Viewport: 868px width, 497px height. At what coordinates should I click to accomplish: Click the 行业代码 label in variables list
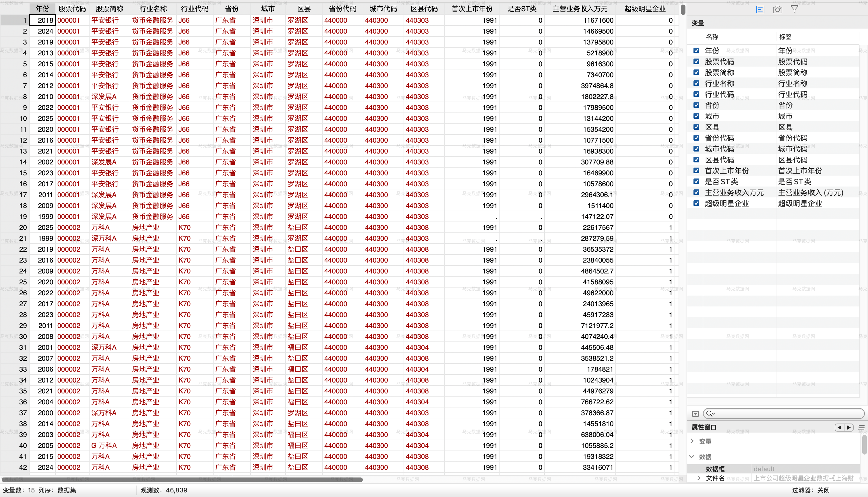tap(793, 94)
